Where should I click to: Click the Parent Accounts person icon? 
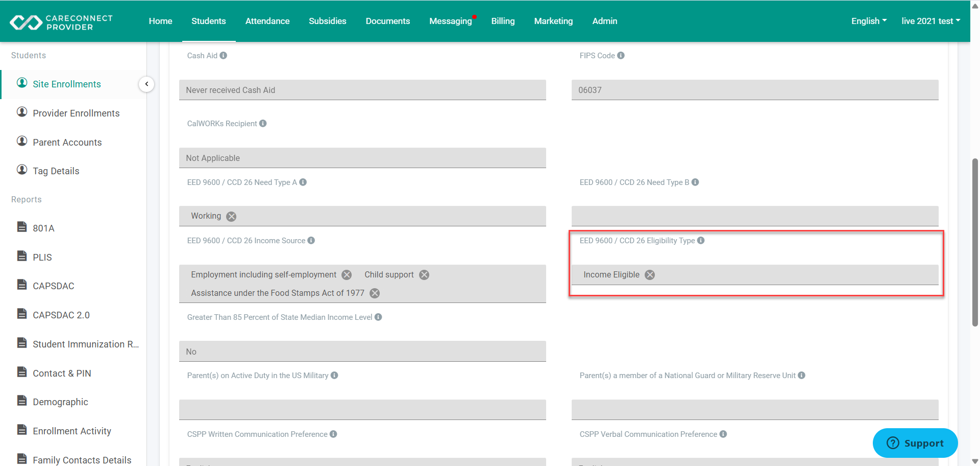pyautogui.click(x=22, y=141)
